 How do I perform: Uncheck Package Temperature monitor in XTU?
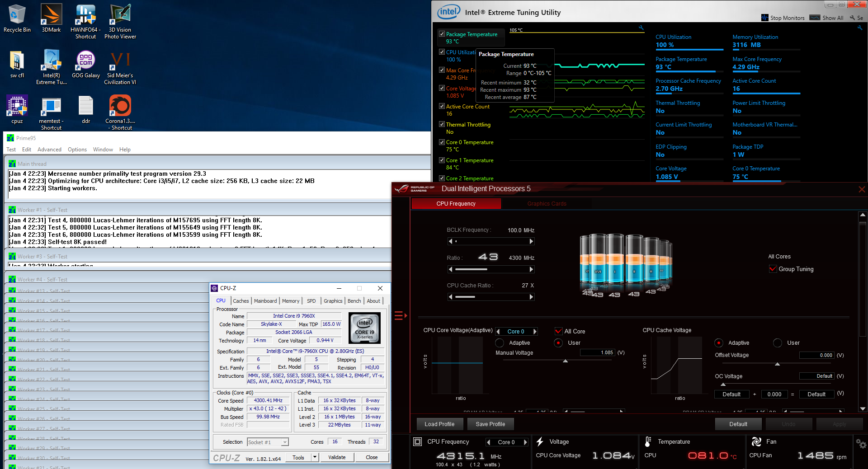click(x=442, y=34)
